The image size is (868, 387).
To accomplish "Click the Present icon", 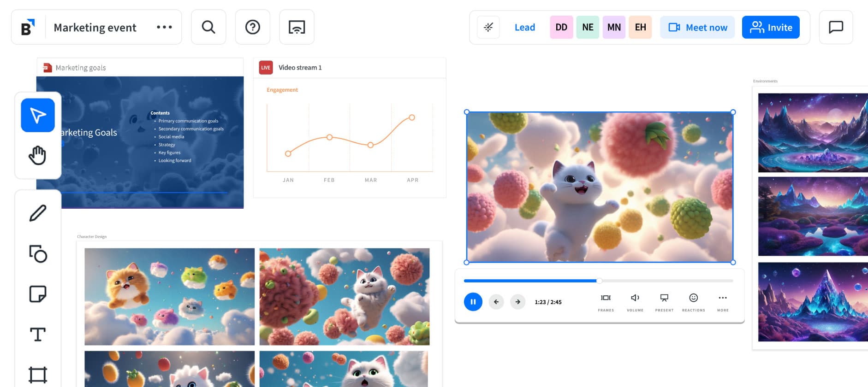I will click(664, 303).
